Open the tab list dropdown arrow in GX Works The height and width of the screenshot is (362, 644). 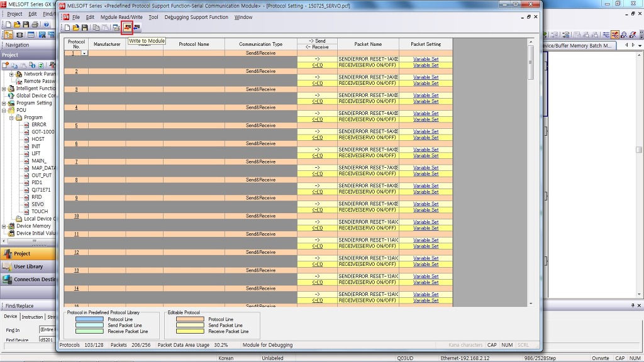(640, 45)
